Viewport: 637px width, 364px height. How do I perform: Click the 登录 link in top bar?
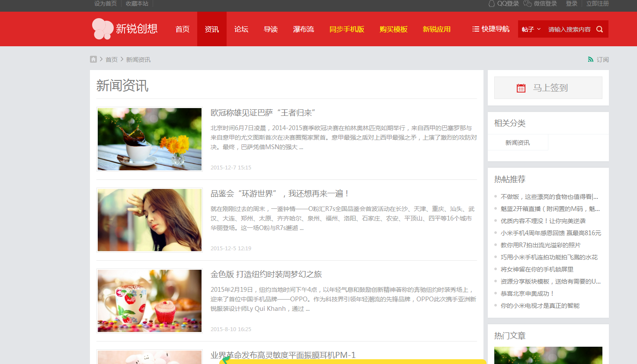click(x=572, y=3)
